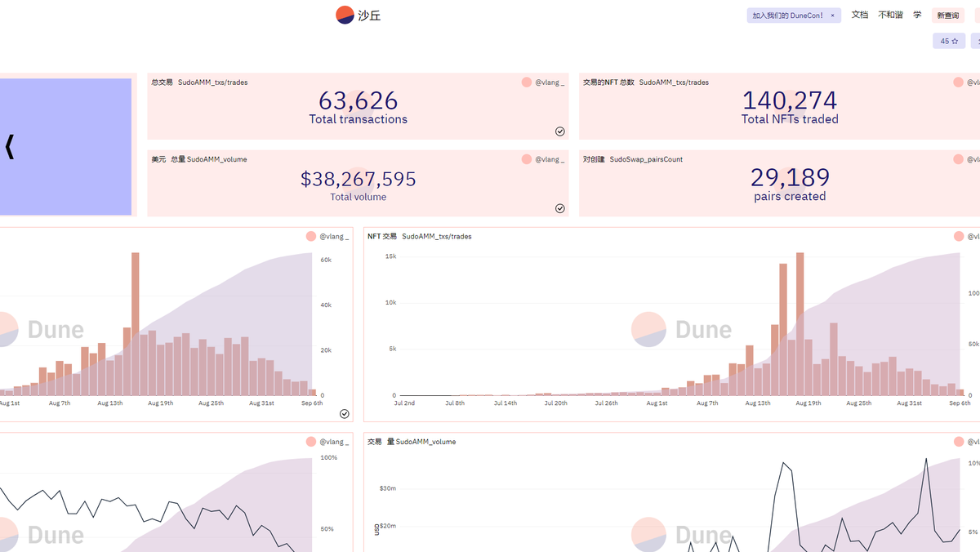Select the Total volume label
The height and width of the screenshot is (552, 980).
coord(358,197)
